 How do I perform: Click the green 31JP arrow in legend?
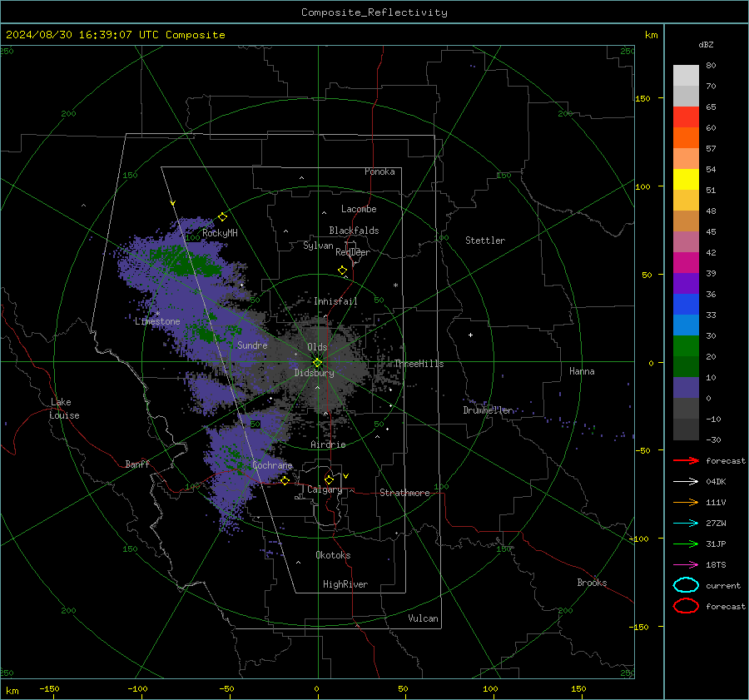coord(686,544)
